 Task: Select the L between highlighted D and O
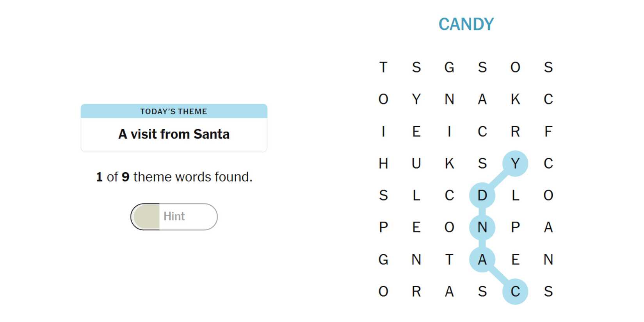[515, 195]
